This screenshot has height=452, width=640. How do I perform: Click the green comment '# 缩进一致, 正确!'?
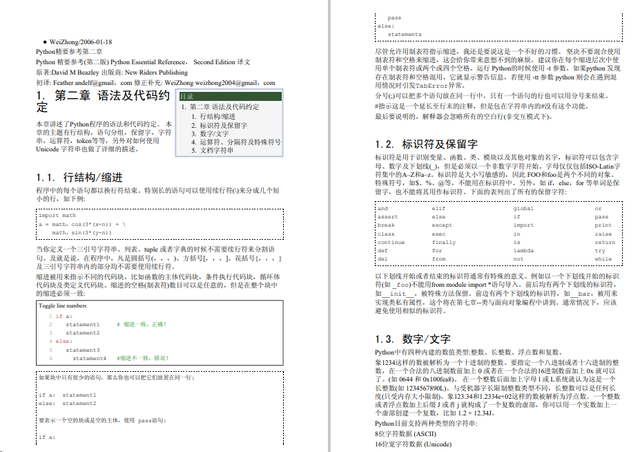click(x=142, y=324)
